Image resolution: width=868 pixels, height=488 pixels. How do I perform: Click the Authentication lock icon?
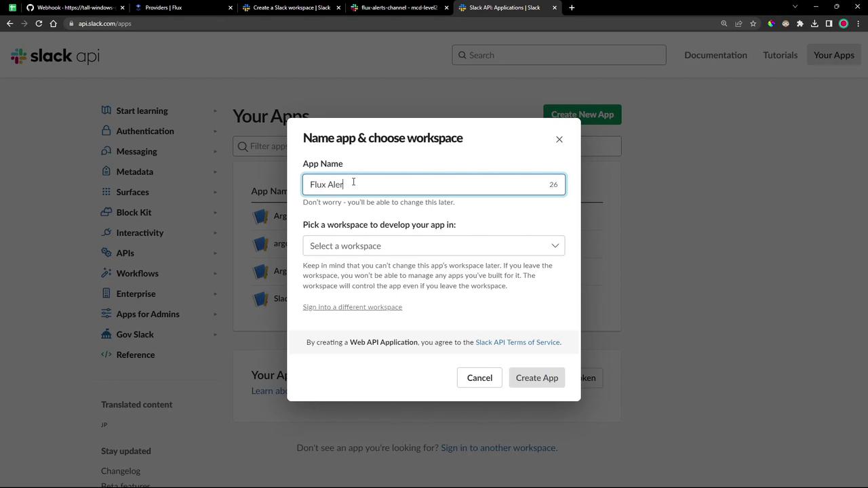(106, 131)
